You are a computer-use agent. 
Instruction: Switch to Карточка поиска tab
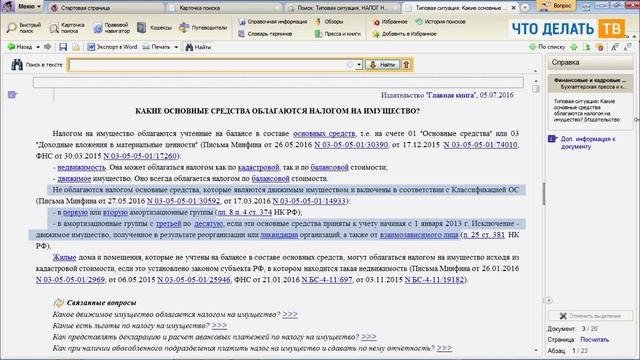click(x=224, y=8)
